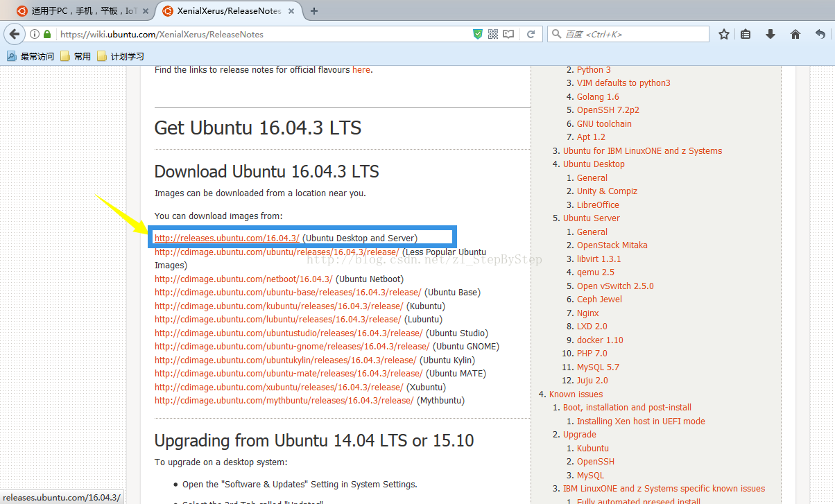The image size is (835, 504).
Task: Open the mythbuntu releases link
Action: [x=284, y=400]
